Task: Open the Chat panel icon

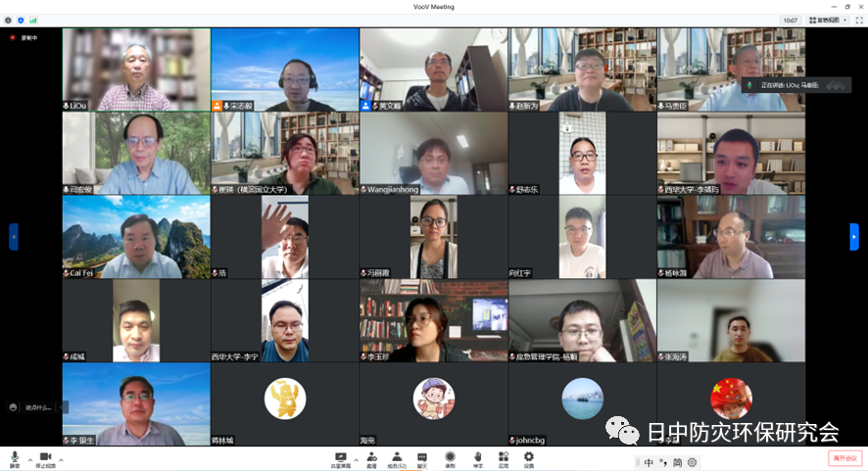Action: click(422, 457)
